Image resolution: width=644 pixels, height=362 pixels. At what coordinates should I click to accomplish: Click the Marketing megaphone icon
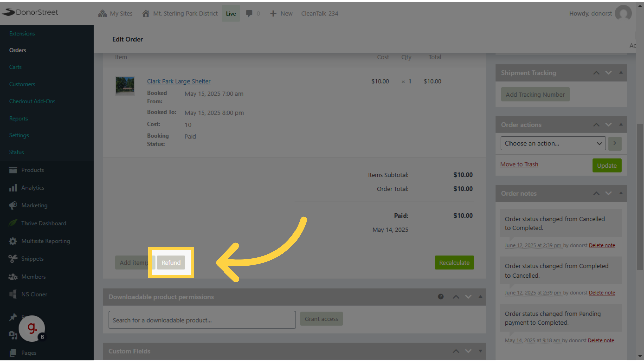13,205
